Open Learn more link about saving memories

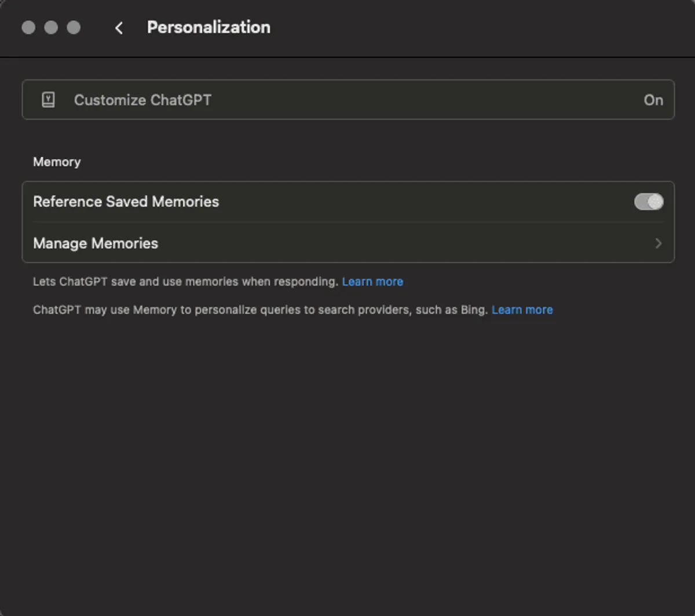point(372,282)
